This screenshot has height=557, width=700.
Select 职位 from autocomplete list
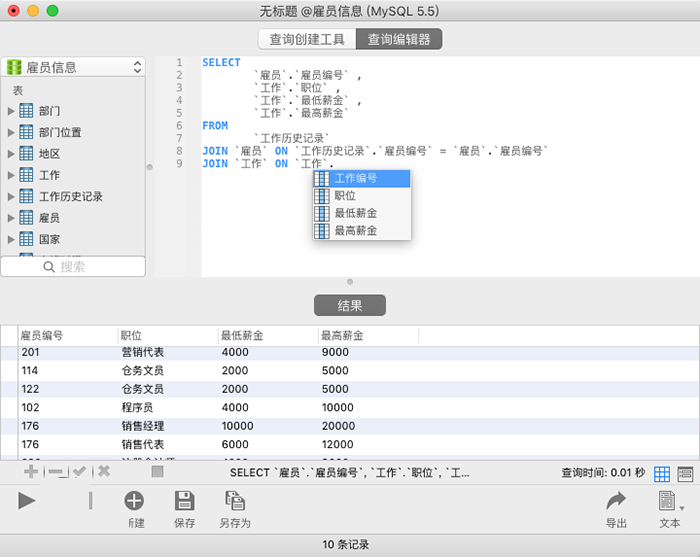coord(362,196)
